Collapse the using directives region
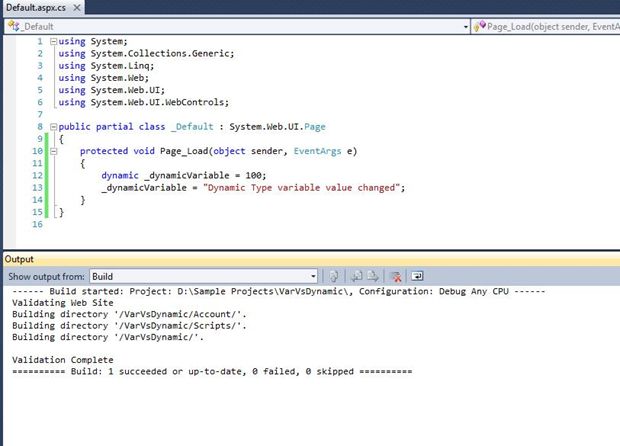This screenshot has width=620, height=446. coord(53,41)
